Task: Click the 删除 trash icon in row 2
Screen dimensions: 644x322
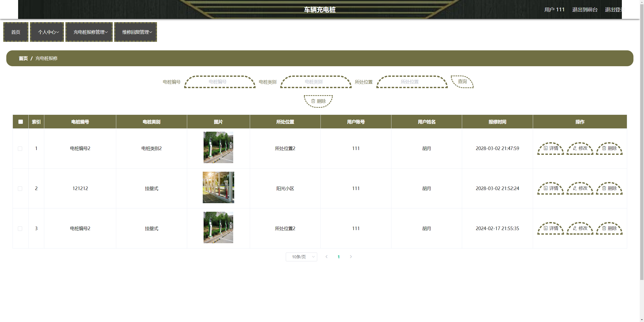Action: pyautogui.click(x=604, y=188)
